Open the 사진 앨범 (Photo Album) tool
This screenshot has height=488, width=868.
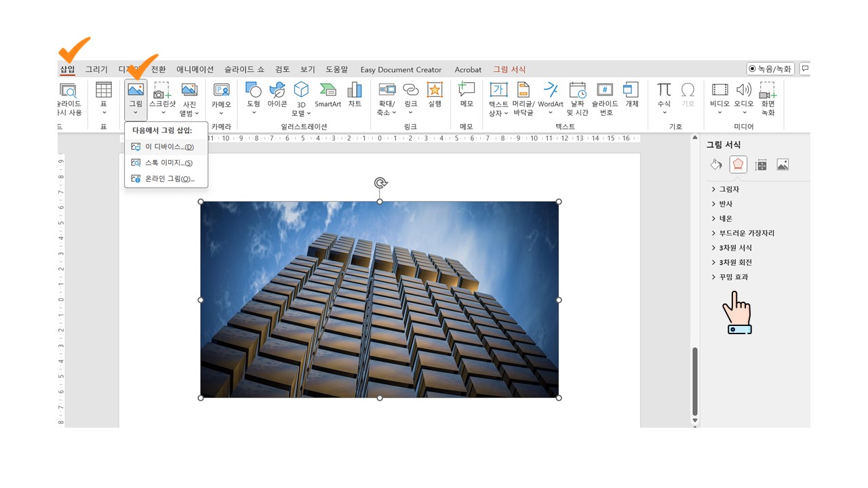click(x=189, y=100)
